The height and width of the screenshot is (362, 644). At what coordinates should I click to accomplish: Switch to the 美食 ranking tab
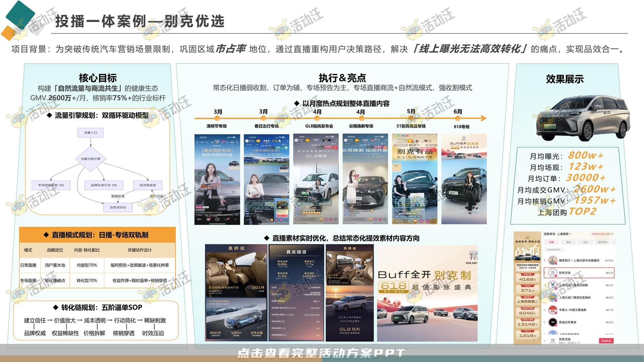[x=568, y=242]
